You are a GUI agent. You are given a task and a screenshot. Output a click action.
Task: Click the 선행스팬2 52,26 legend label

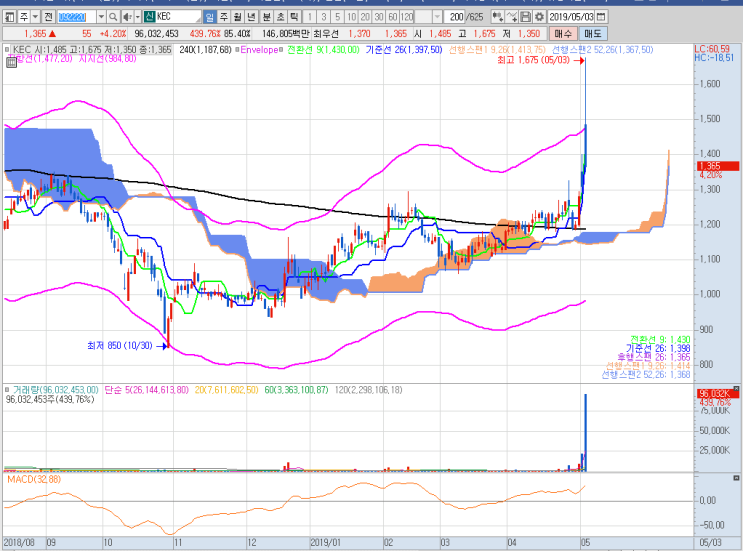tap(602, 50)
